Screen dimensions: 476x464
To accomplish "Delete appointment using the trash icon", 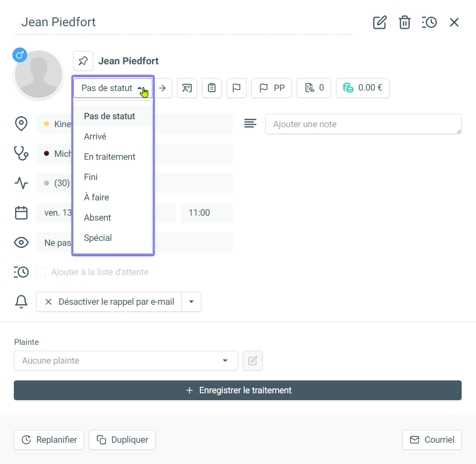I will tap(405, 22).
